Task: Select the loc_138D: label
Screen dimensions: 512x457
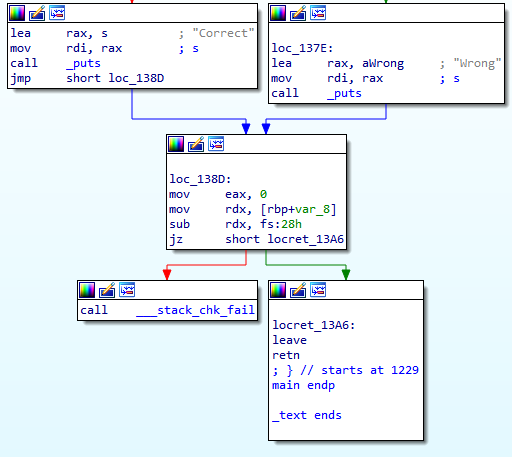Action: tap(200, 179)
